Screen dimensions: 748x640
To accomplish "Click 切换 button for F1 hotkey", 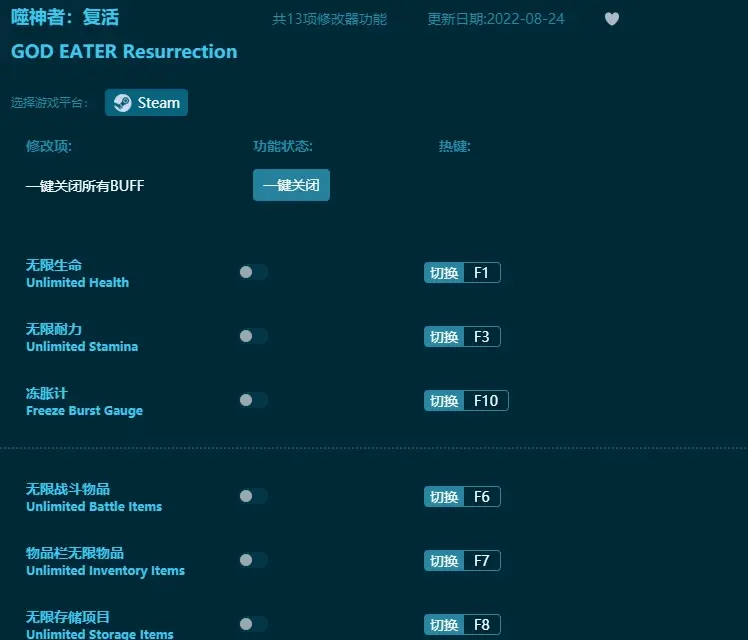I will click(x=444, y=273).
